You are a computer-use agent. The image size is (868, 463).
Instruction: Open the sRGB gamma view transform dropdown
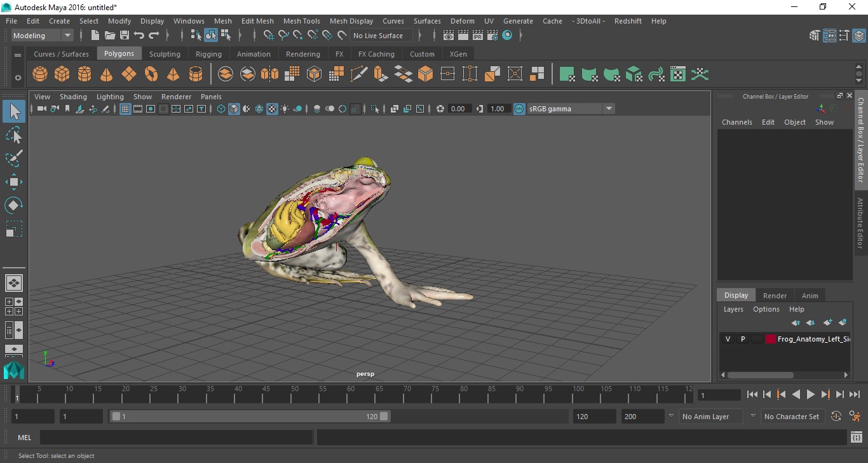(571, 109)
